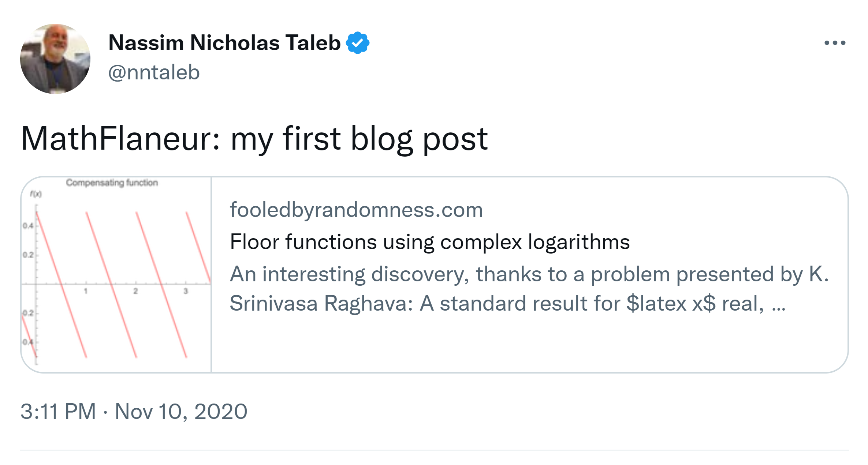Click the @nntaleb handle
This screenshot has width=868, height=465.
154,72
